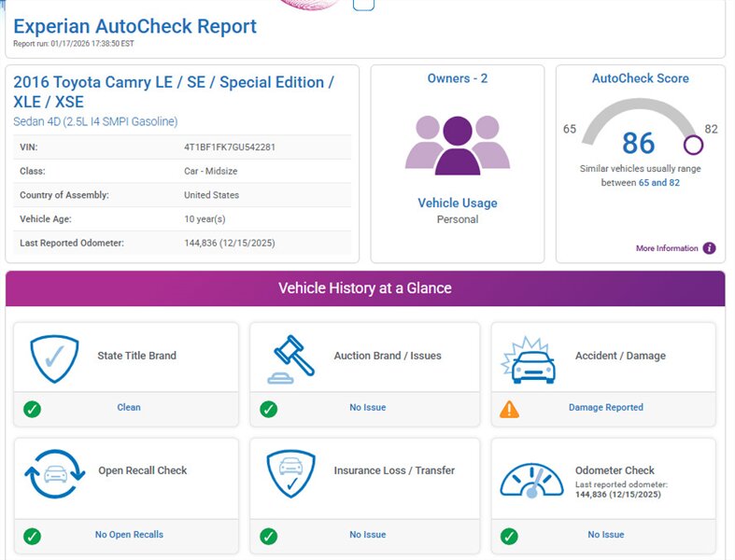Open the Damage Reported link
735x560 pixels.
[x=605, y=408]
